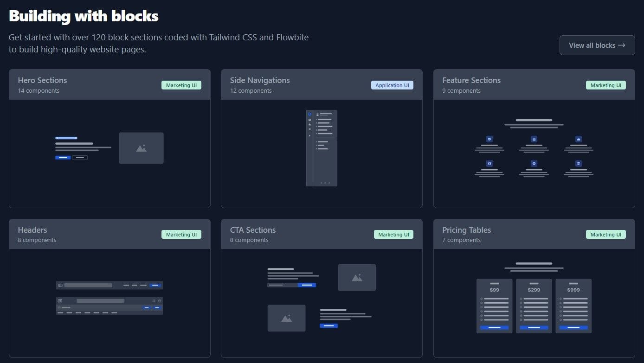Select the blue circle icon atop Side Navigations sidebar
644x363 pixels.
coord(309,114)
